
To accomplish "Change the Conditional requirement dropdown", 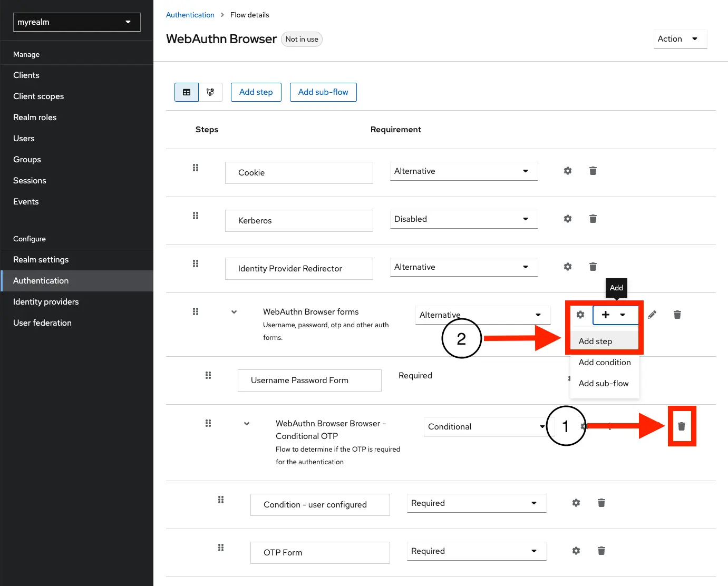I will (485, 427).
